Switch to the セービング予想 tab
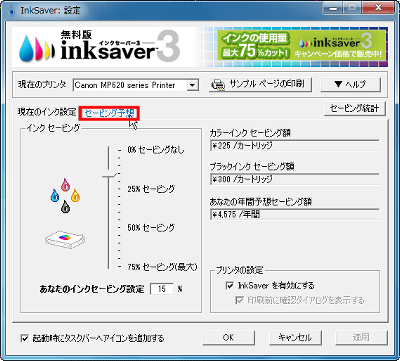Viewport: 400px width, 361px height. (x=109, y=113)
